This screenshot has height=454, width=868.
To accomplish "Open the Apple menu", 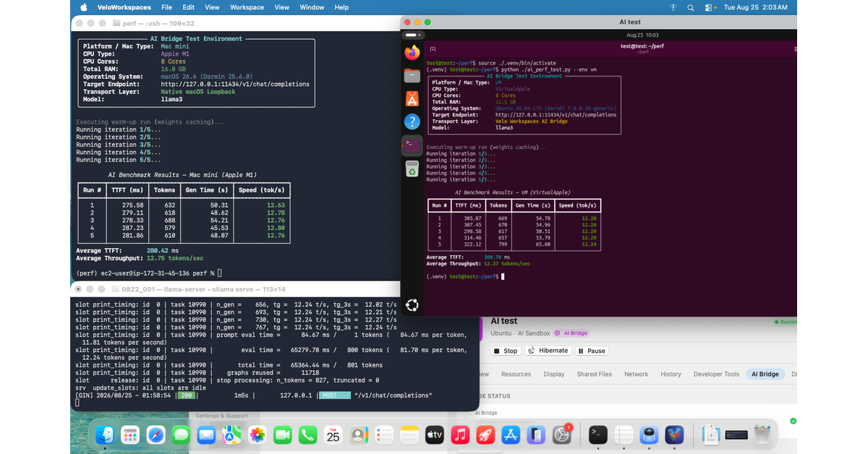I will (83, 7).
